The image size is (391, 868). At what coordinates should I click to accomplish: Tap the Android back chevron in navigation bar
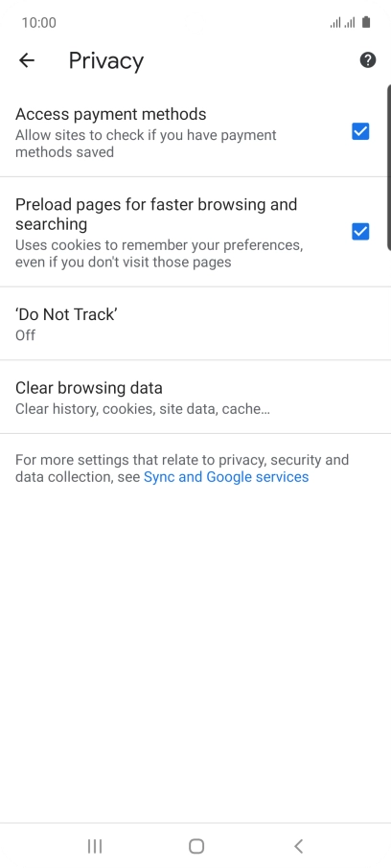coord(298,846)
